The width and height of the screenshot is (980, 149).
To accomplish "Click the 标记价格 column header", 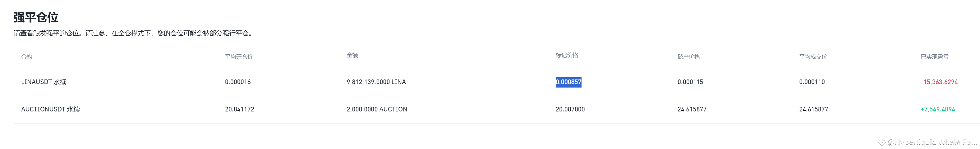I will pos(567,55).
